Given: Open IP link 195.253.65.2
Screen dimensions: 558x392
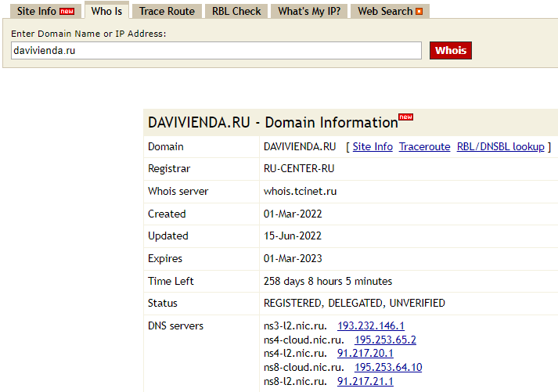Looking at the screenshot, I should tap(385, 340).
